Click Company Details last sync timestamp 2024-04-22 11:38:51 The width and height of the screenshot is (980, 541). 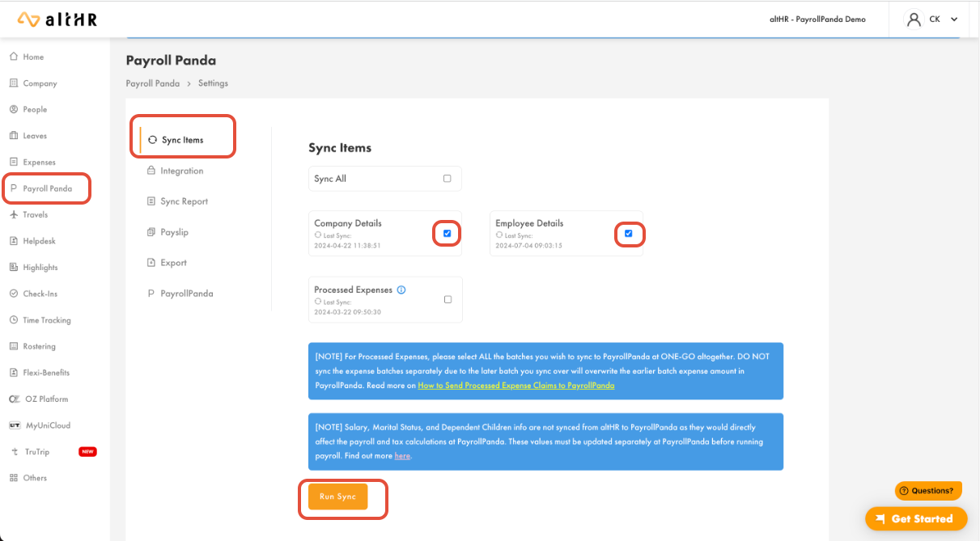pyautogui.click(x=347, y=245)
